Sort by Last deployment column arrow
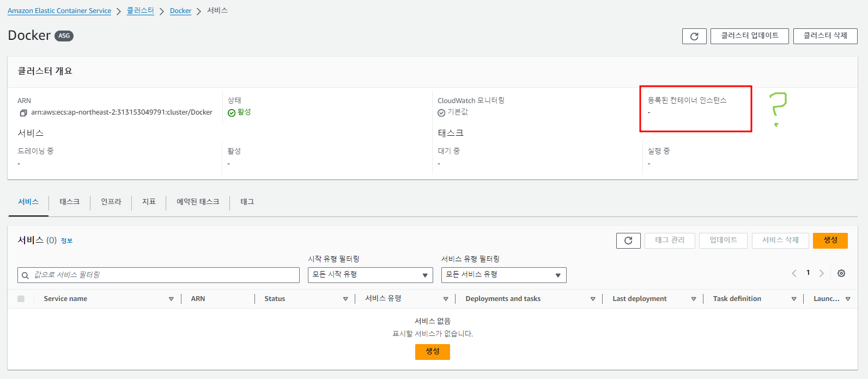Image resolution: width=868 pixels, height=379 pixels. [694, 299]
